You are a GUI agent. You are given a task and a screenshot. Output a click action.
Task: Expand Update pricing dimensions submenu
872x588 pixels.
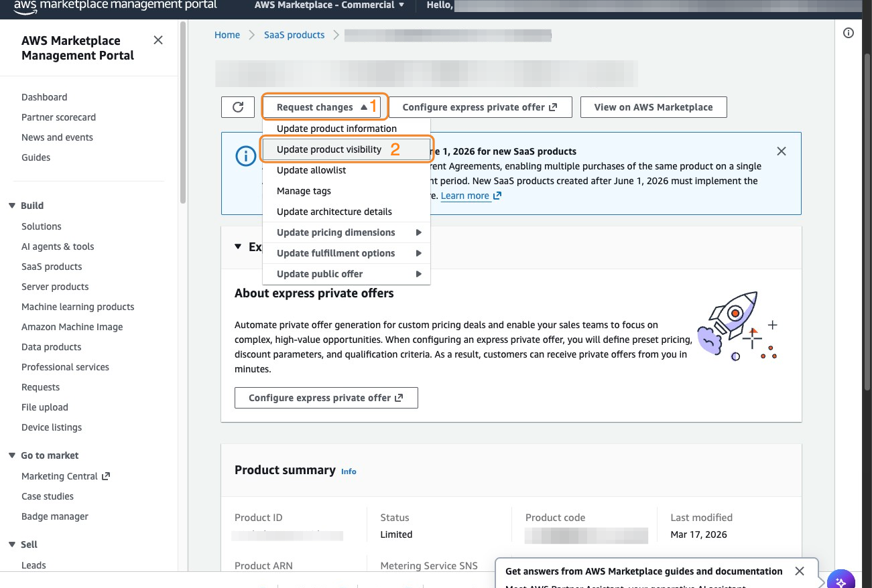point(346,232)
